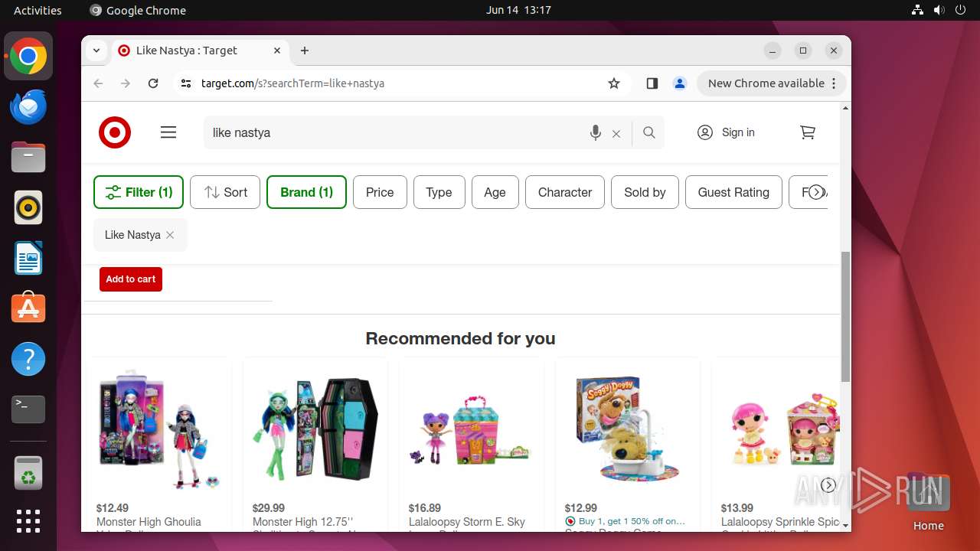Expand the Character filter

565,192
